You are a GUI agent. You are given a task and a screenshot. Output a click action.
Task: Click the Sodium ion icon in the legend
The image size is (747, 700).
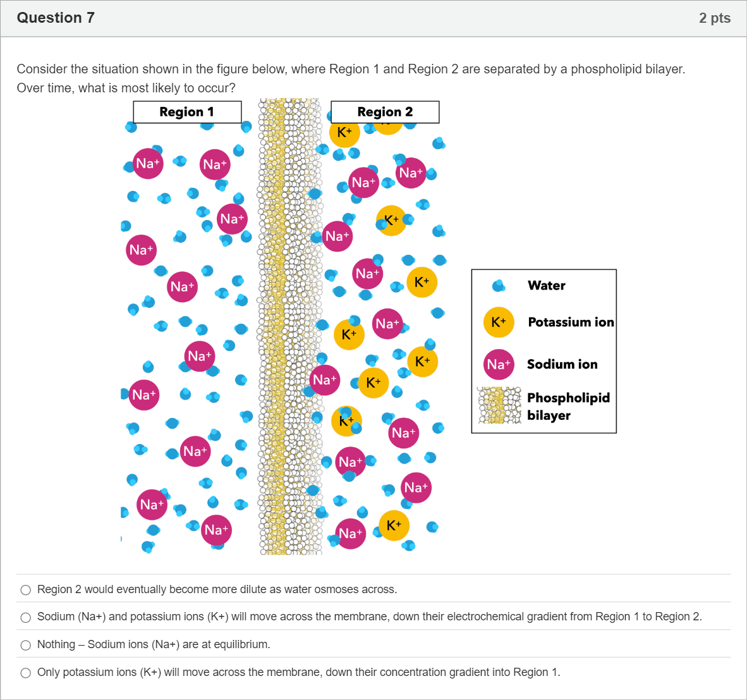point(499,364)
